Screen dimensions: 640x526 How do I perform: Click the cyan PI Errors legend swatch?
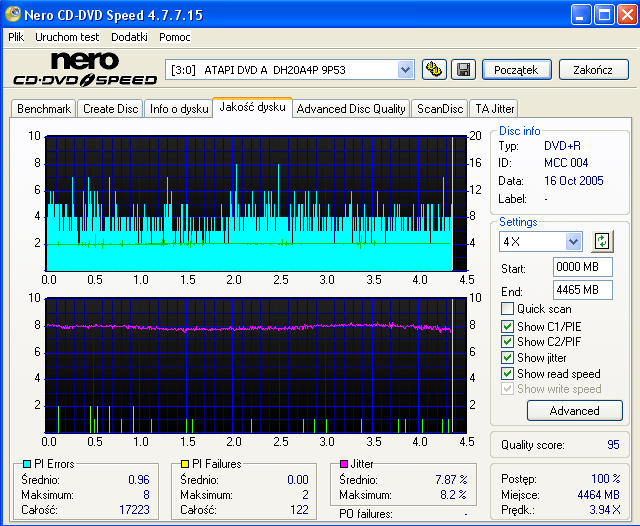coord(27,464)
